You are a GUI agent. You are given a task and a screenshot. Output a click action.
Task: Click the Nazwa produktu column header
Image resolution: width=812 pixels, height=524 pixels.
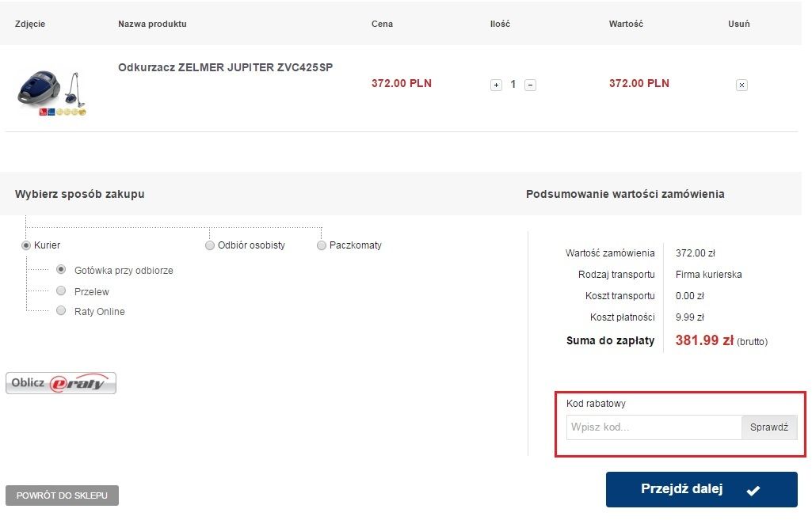point(152,24)
